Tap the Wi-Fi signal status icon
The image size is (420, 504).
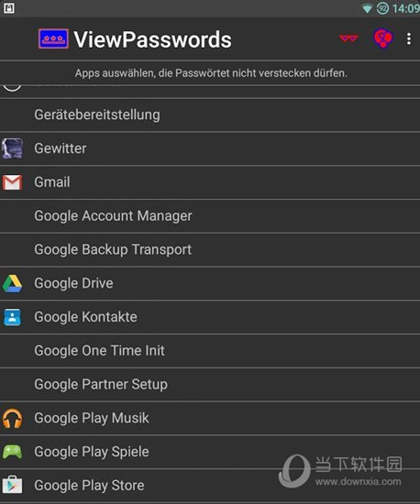point(367,8)
